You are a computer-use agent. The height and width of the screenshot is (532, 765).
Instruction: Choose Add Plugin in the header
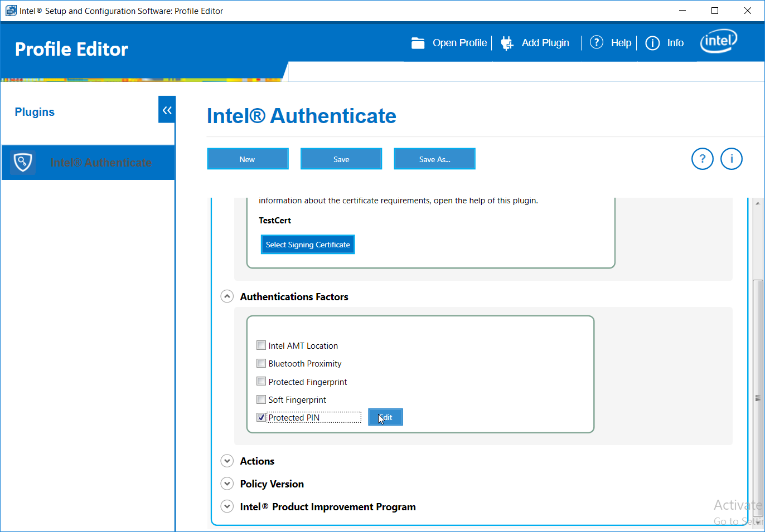pyautogui.click(x=545, y=43)
